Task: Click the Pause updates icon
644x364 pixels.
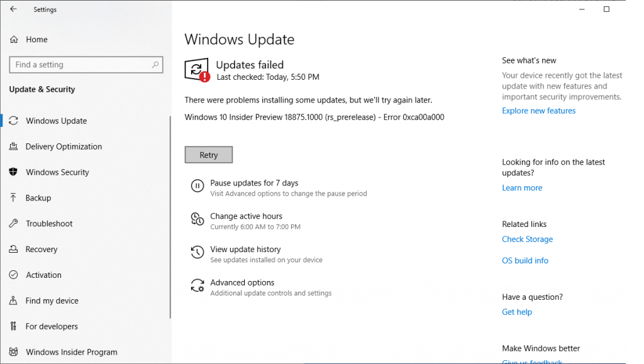Action: 197,185
